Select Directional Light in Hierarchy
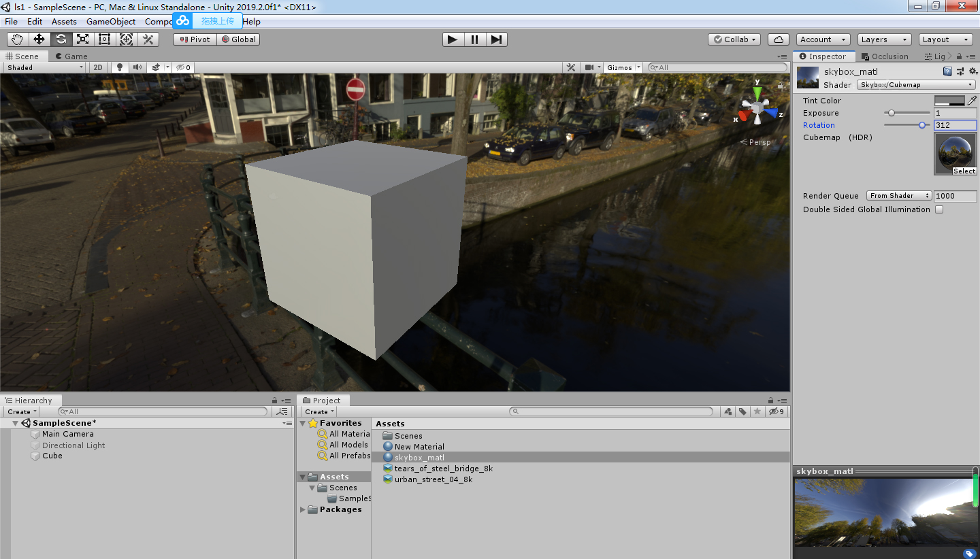Viewport: 980px width, 559px height. pyautogui.click(x=73, y=445)
